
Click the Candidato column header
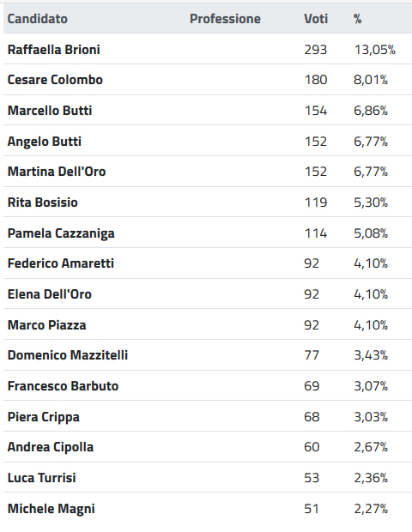coord(37,19)
